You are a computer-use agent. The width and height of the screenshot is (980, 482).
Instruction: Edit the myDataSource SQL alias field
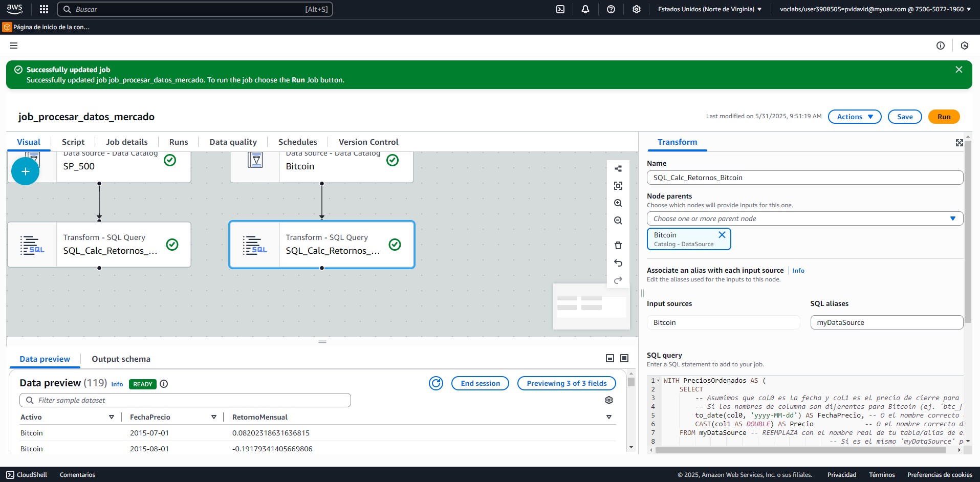point(887,322)
